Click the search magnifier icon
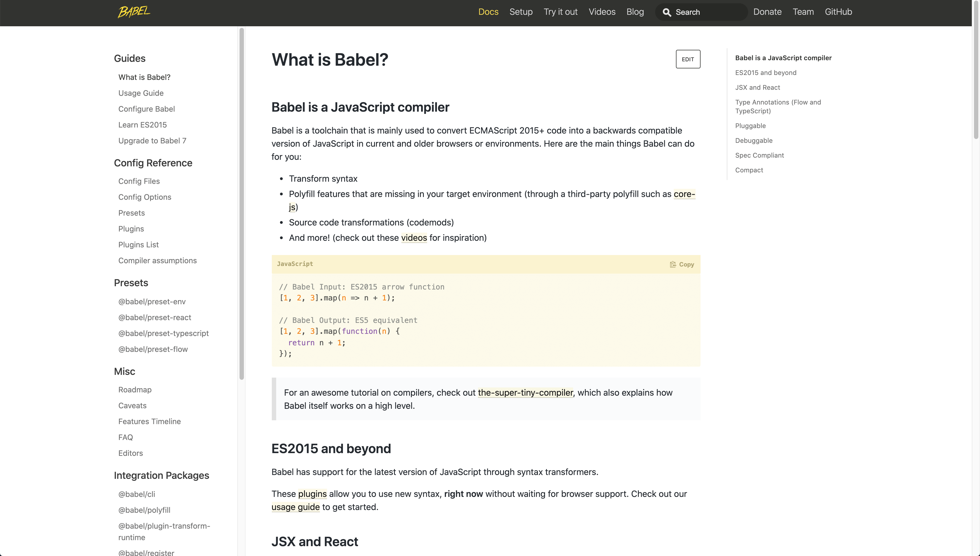 coord(667,12)
